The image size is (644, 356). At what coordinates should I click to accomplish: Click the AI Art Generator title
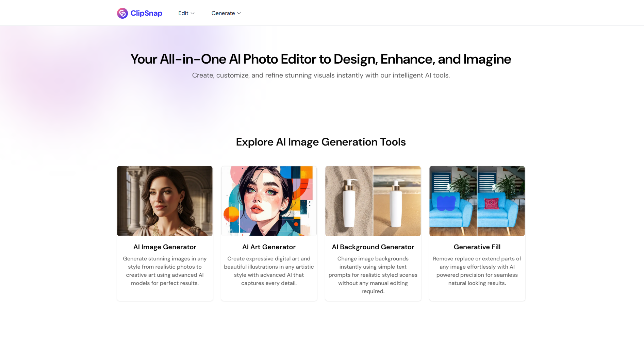[269, 247]
